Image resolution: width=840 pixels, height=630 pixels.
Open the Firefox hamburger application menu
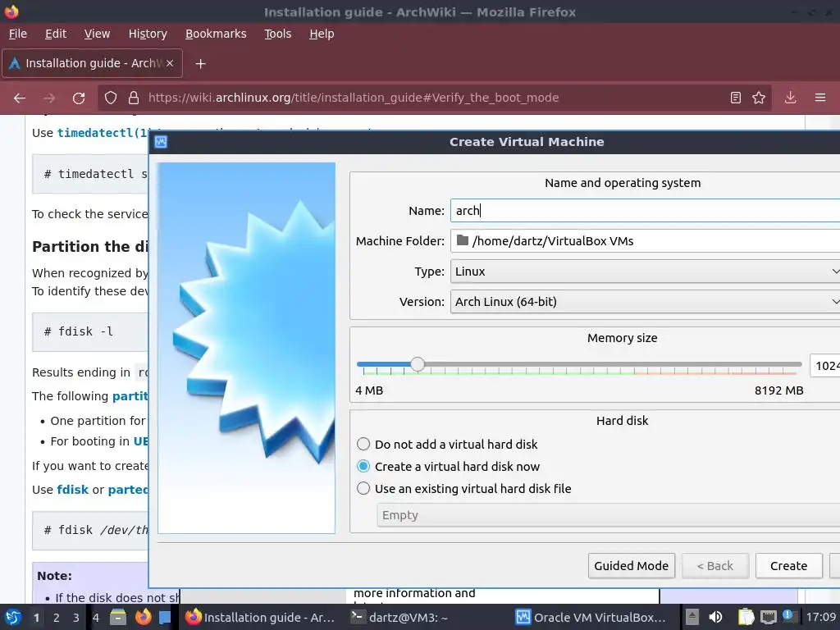(x=820, y=98)
